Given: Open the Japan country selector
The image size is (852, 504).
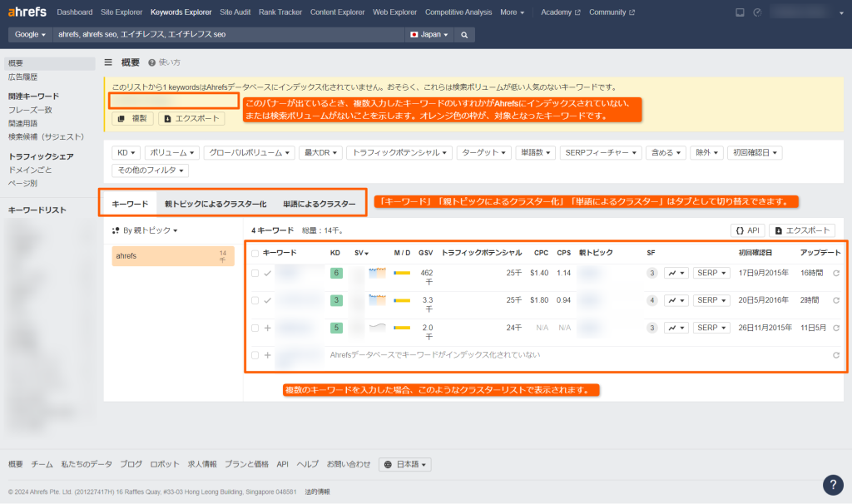Looking at the screenshot, I should [427, 36].
